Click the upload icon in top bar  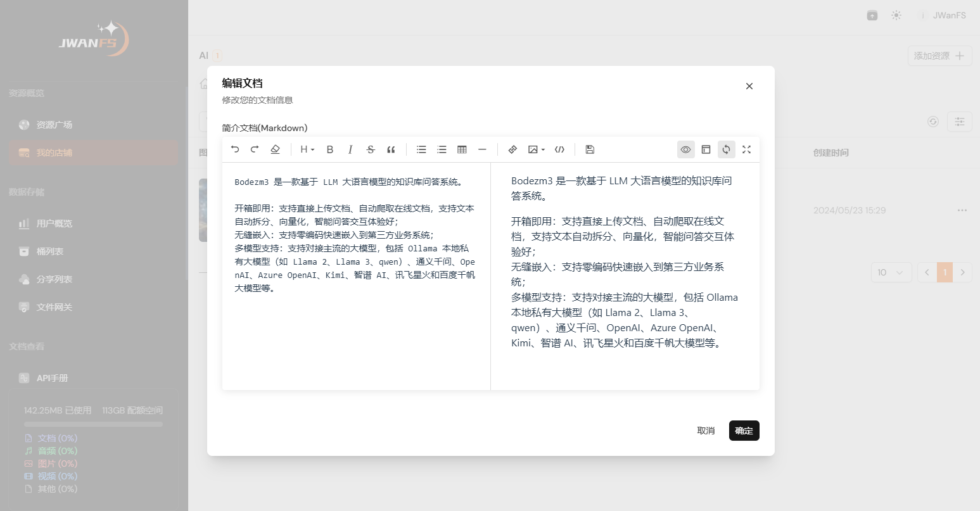pos(872,15)
